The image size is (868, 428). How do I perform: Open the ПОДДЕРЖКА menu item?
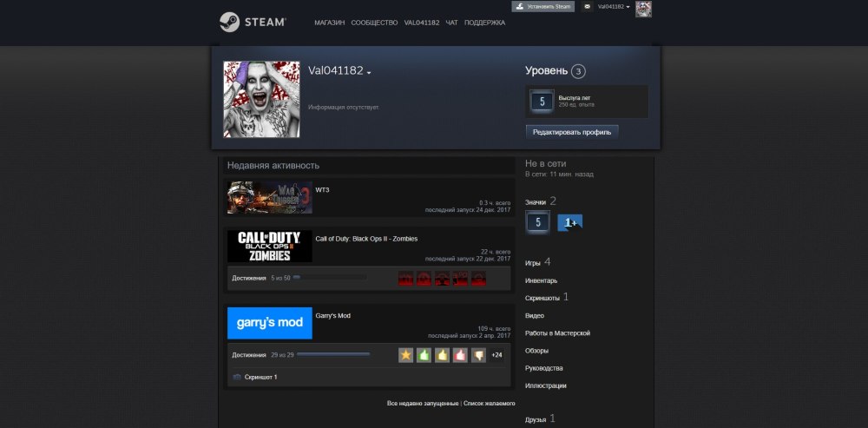coord(484,23)
